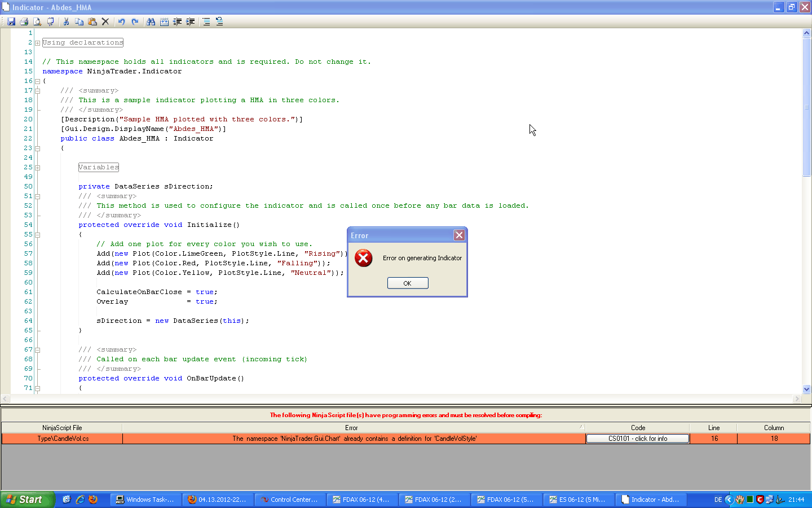
Task: Click the Line value 16 cell
Action: coord(714,439)
